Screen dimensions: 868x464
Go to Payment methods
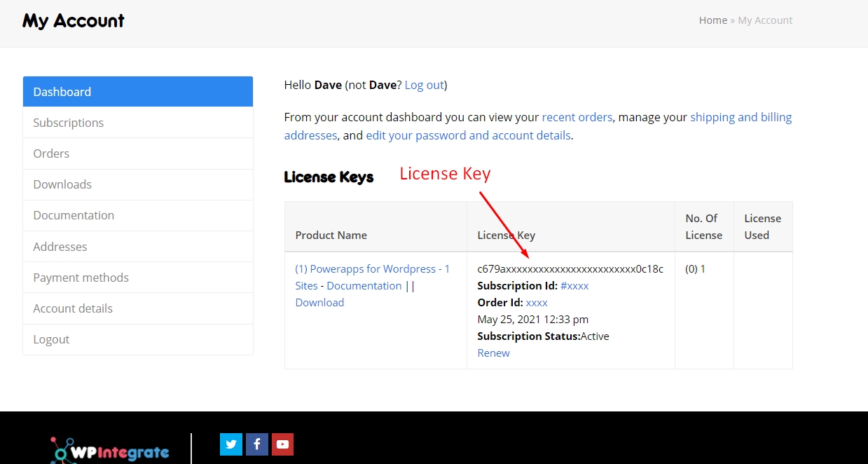click(x=138, y=278)
